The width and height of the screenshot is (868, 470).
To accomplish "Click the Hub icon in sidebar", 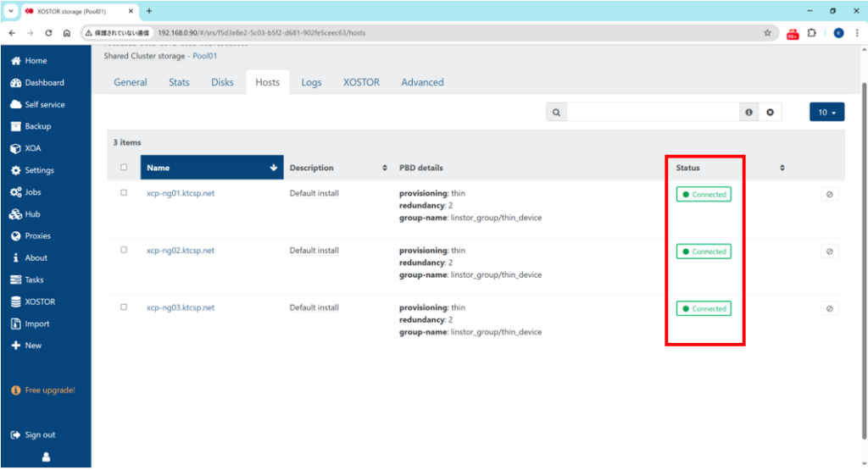I will coord(16,214).
